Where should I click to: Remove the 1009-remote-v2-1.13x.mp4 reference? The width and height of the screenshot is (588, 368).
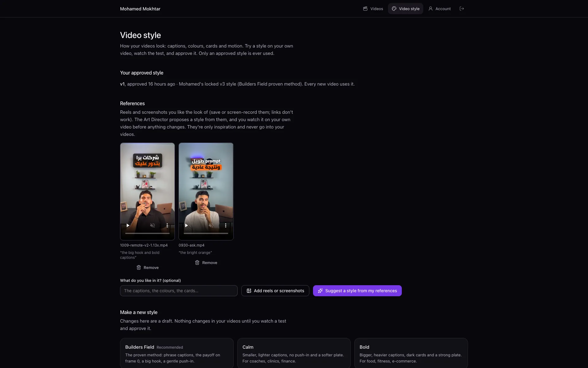(x=147, y=267)
